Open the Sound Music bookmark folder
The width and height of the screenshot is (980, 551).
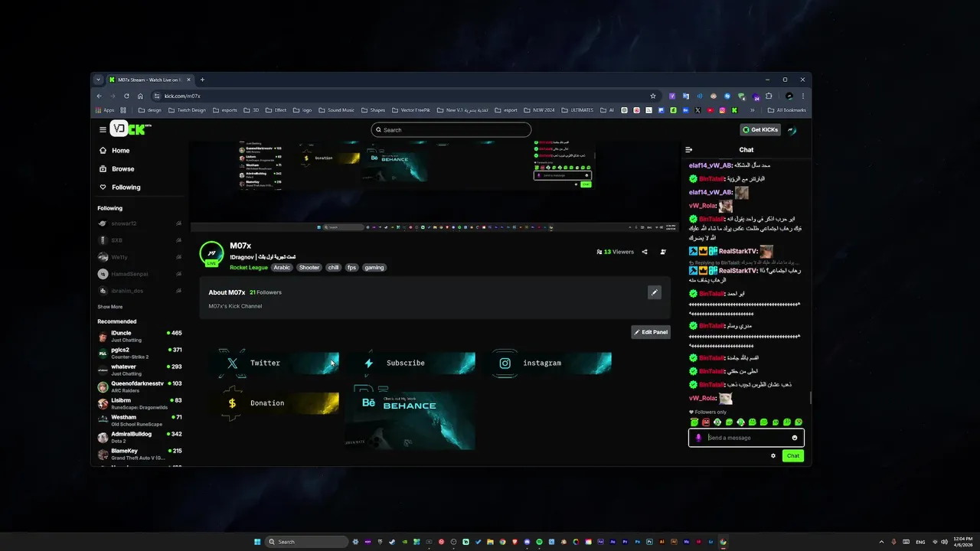click(x=336, y=110)
